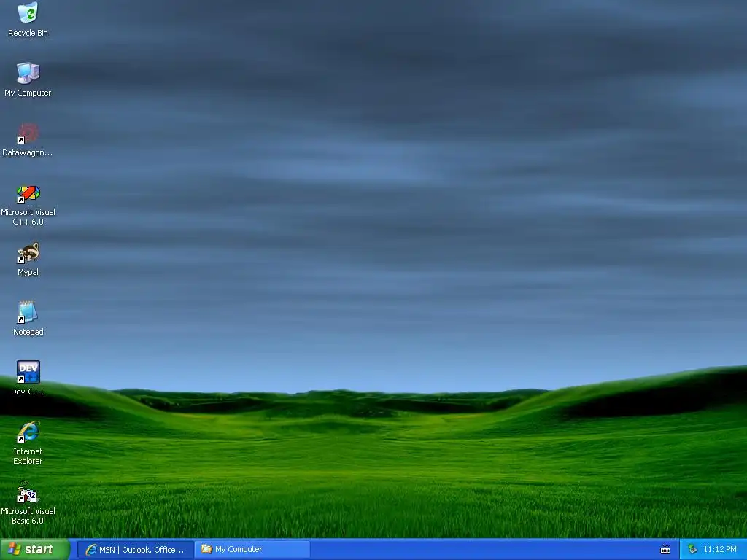Select the Mypal browser shortcut
The height and width of the screenshot is (560, 747).
point(28,259)
